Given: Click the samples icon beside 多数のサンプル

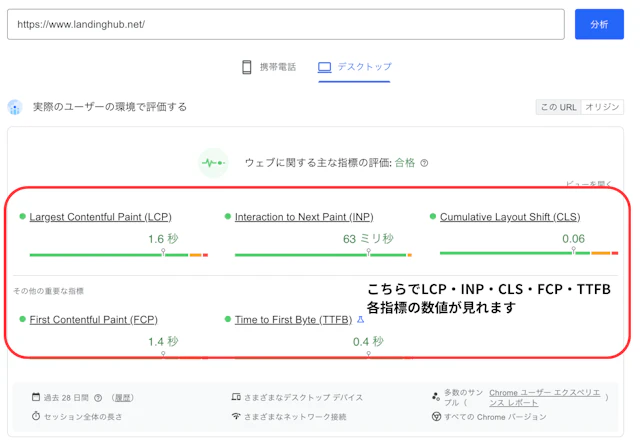Looking at the screenshot, I should 436,397.
